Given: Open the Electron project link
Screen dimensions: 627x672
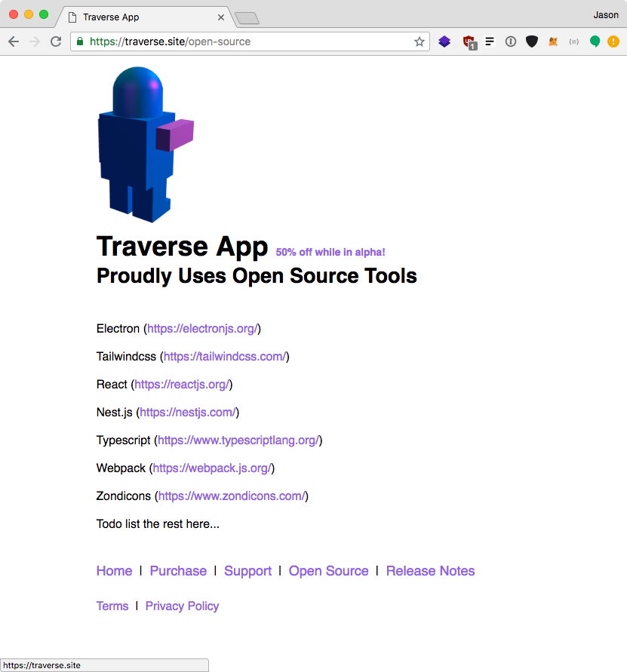Looking at the screenshot, I should click(202, 328).
